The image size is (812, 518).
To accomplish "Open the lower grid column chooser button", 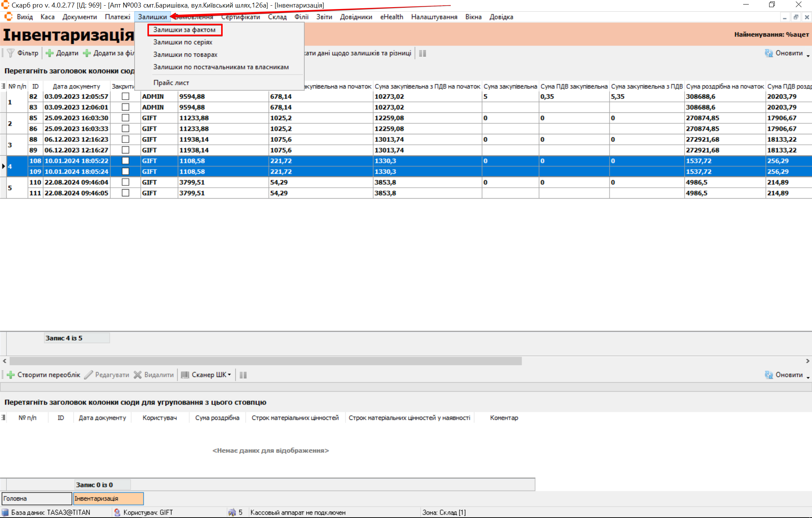I will (x=3, y=418).
